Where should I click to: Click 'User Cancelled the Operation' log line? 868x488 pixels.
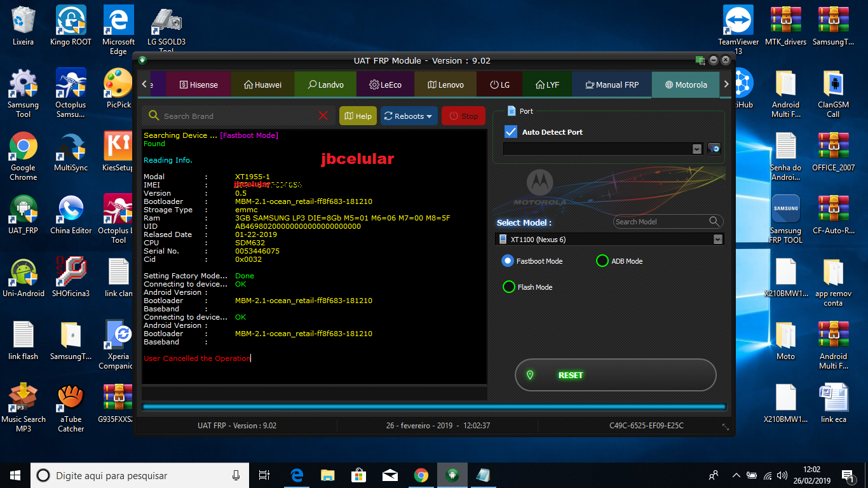tap(197, 358)
